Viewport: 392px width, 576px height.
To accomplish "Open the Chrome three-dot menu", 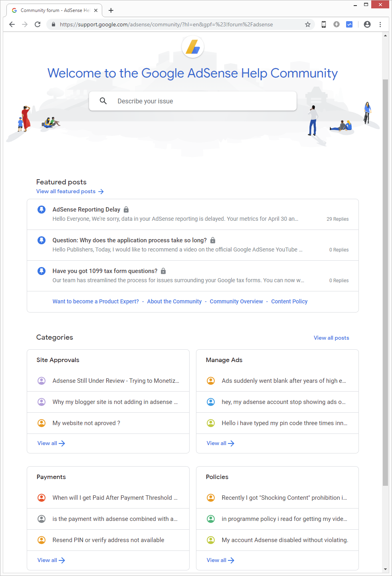I will pyautogui.click(x=380, y=24).
